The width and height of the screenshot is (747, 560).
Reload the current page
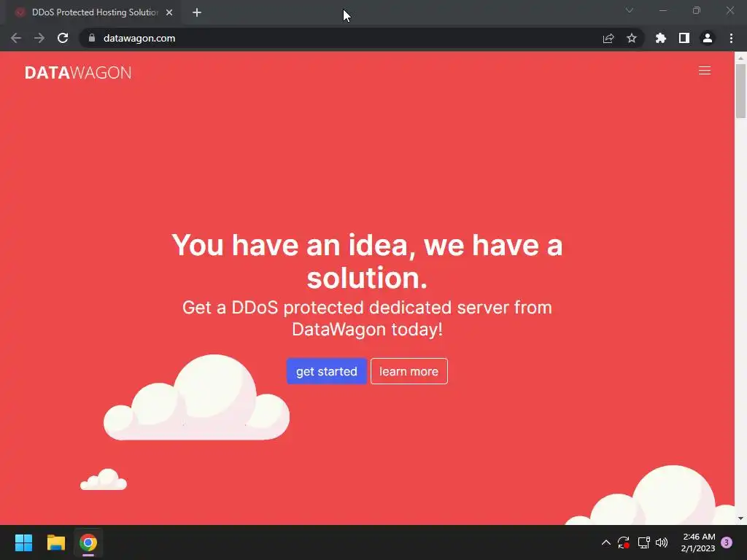63,38
